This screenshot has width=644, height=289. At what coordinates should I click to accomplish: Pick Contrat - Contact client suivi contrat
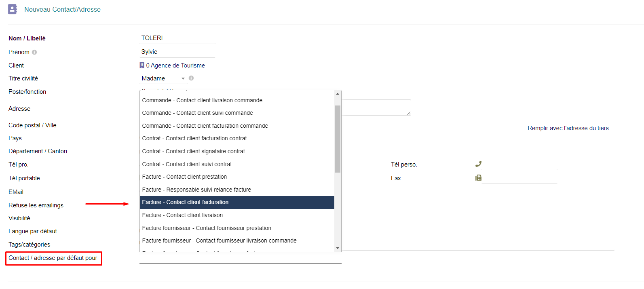(237, 164)
